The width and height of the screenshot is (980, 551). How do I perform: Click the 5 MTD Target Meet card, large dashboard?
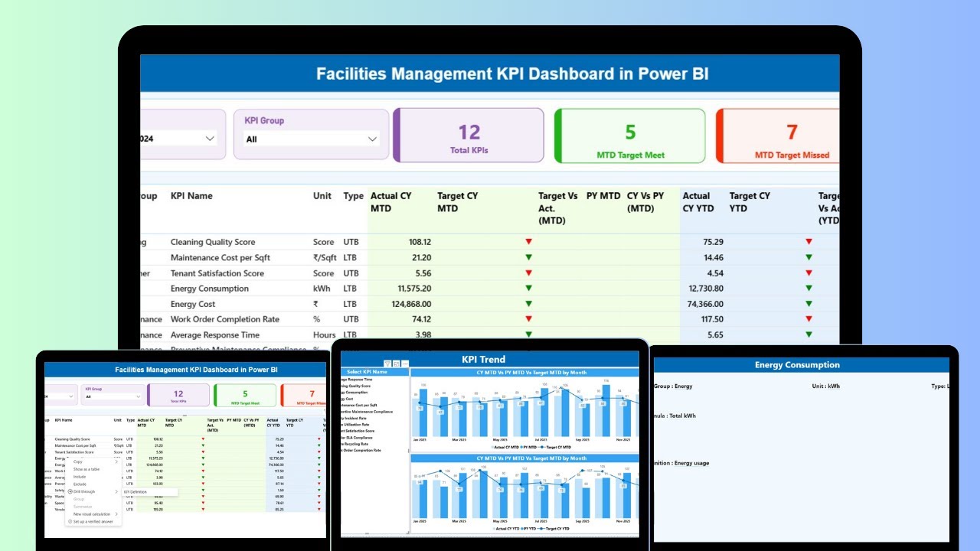point(630,135)
